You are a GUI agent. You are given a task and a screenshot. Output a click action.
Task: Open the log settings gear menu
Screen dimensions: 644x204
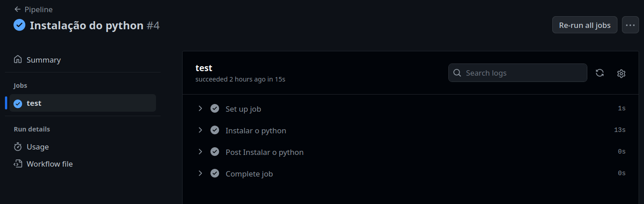point(621,73)
